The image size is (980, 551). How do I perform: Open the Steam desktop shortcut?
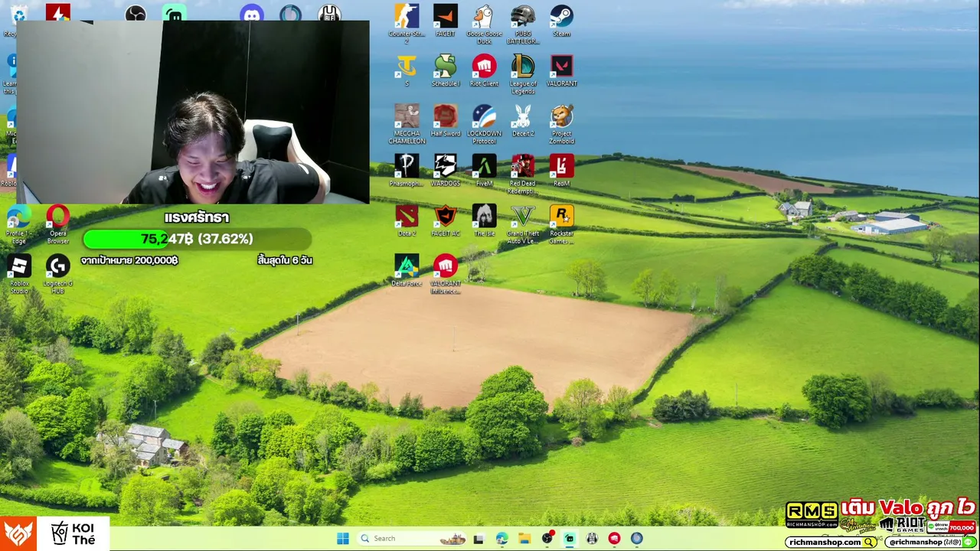coord(561,20)
